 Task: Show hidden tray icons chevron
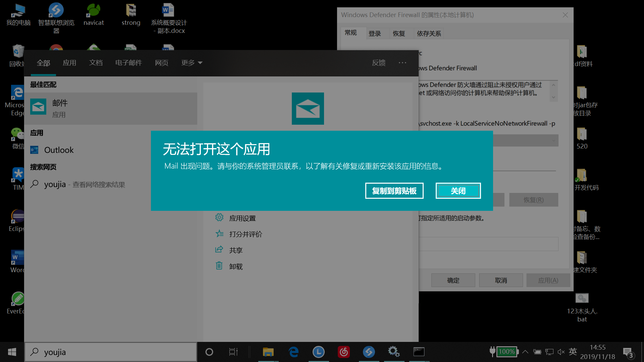(x=525, y=352)
